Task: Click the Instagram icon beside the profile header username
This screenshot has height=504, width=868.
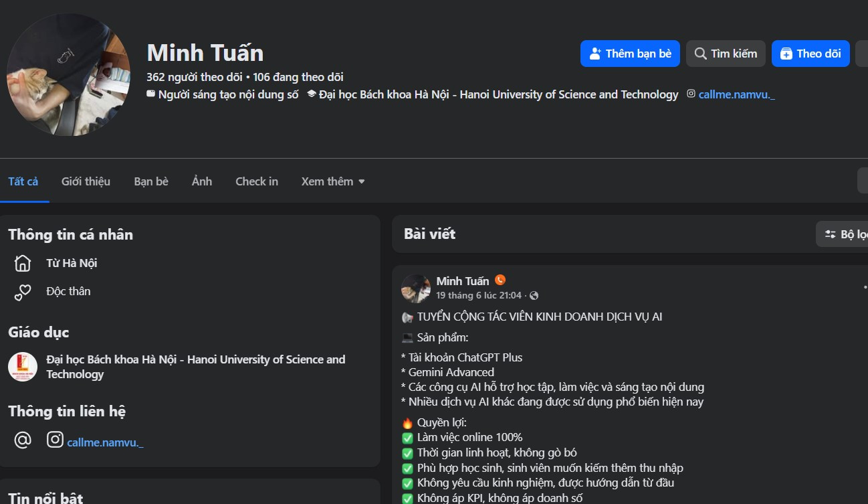Action: (691, 94)
